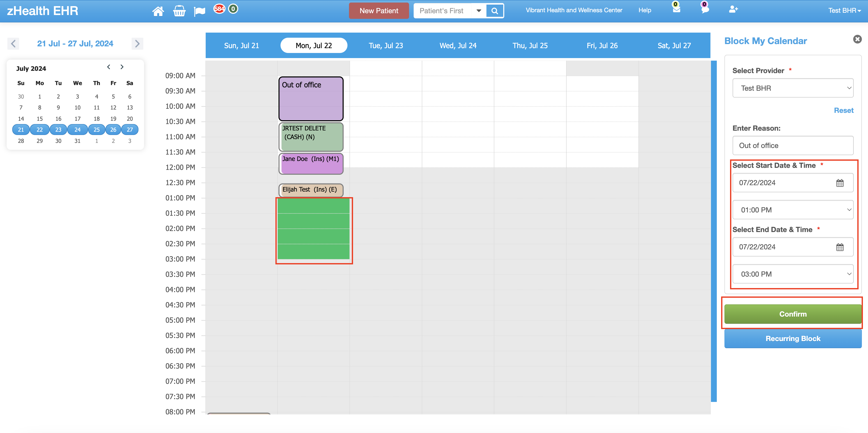The width and height of the screenshot is (868, 433).
Task: Select the Sun, Jul 21 day tab
Action: point(242,46)
